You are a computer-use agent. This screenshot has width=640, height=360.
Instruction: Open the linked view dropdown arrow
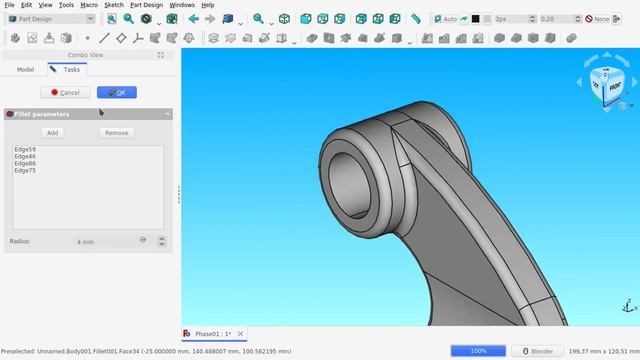tap(240, 23)
